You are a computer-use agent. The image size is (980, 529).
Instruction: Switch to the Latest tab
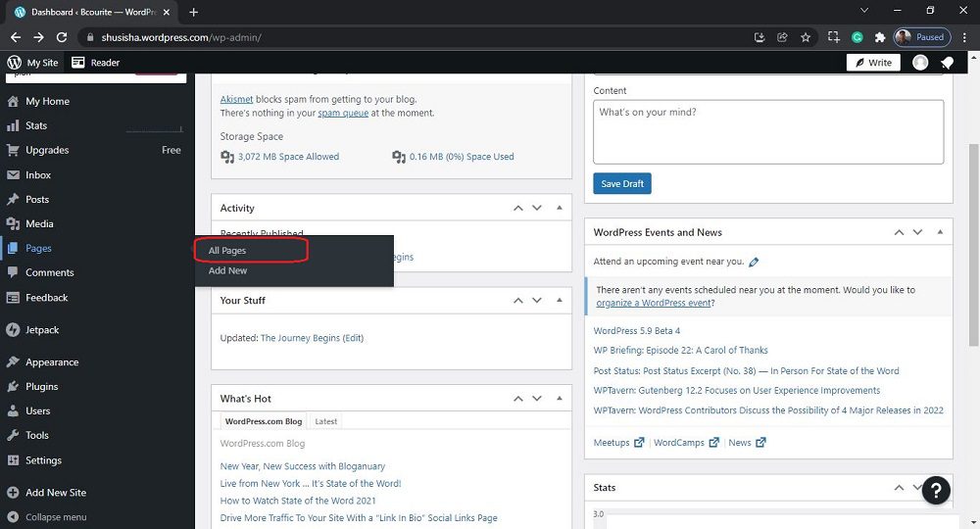(326, 421)
